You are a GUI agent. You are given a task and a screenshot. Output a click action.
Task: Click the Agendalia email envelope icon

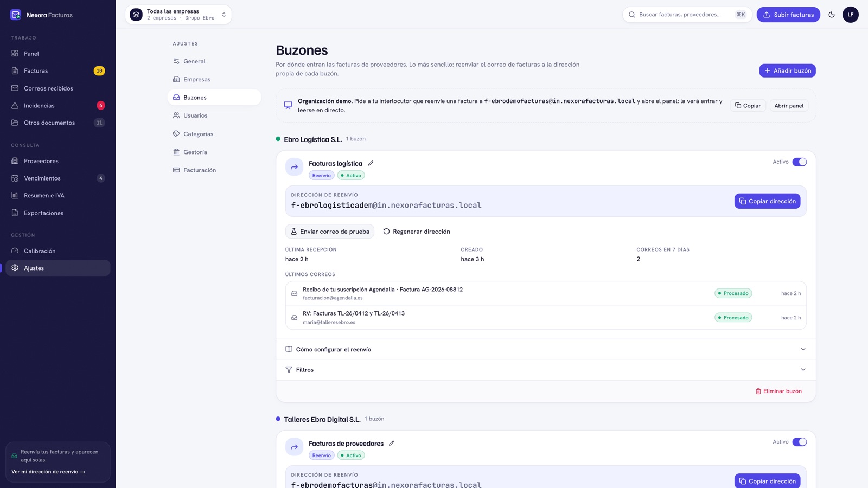pos(294,293)
